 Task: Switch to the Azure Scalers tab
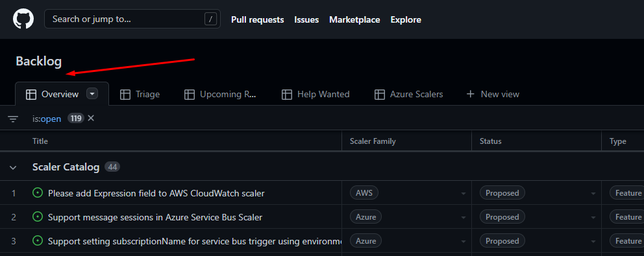point(408,95)
